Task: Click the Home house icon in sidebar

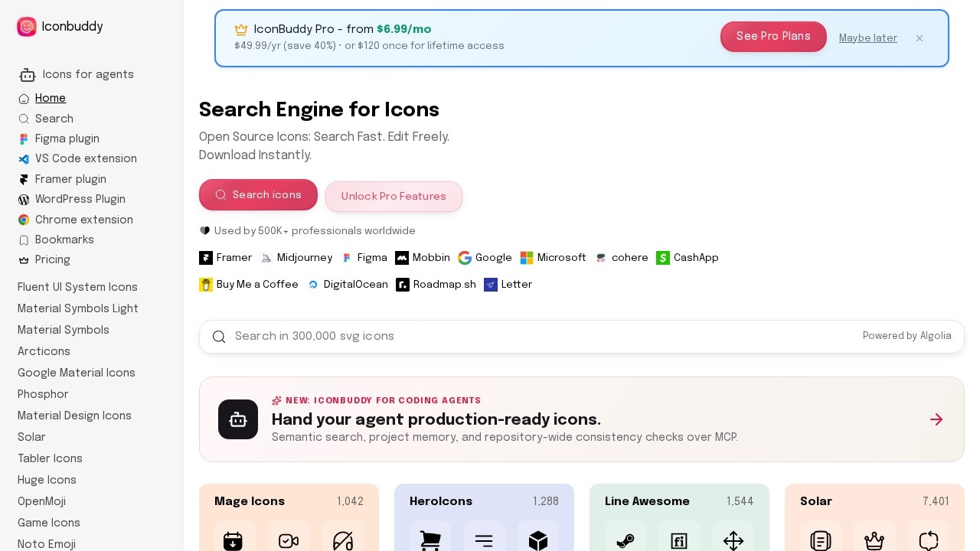Action: coord(24,99)
